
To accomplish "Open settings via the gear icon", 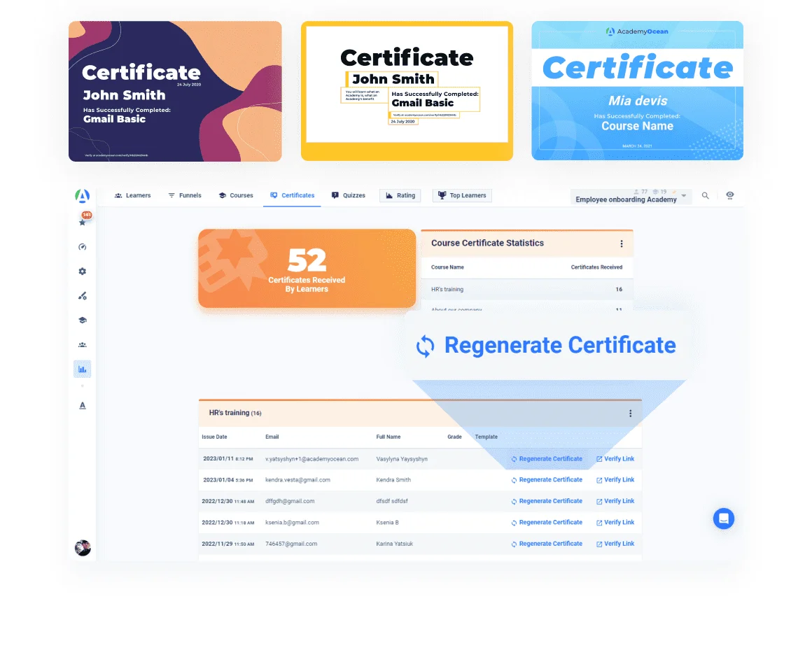I will tap(82, 271).
